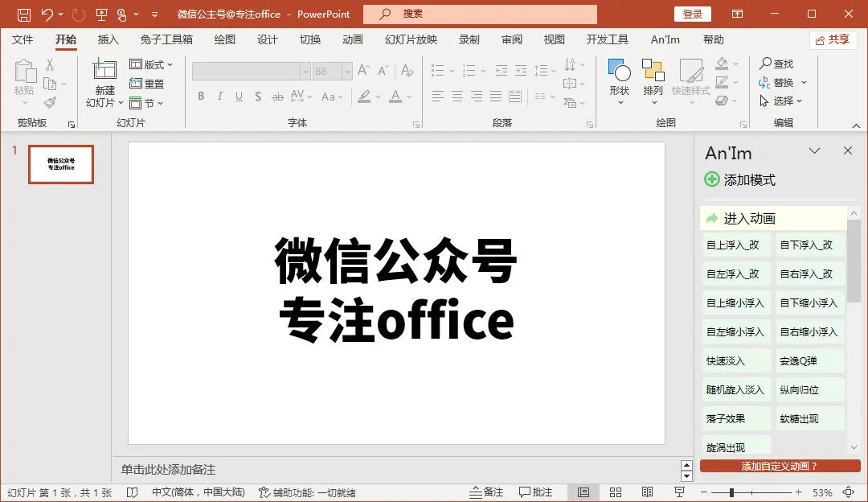
Task: Click 添加自定义动画？ button
Action: [x=780, y=466]
